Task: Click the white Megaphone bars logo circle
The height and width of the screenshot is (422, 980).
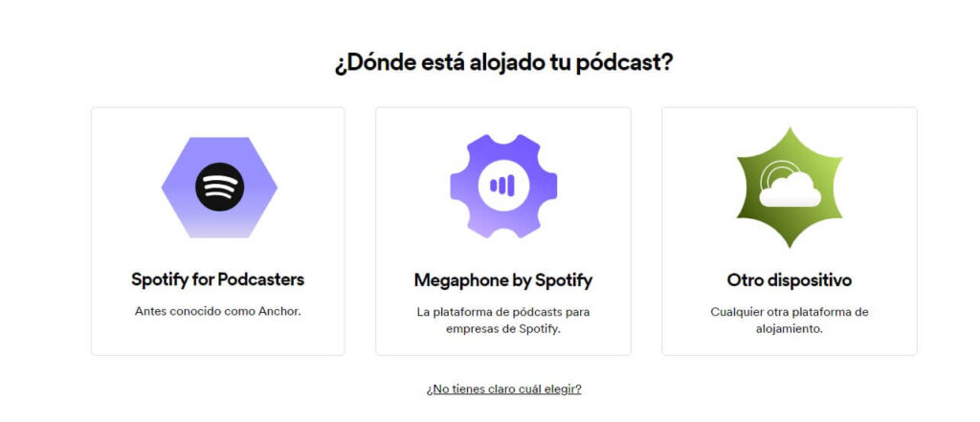Action: 503,186
